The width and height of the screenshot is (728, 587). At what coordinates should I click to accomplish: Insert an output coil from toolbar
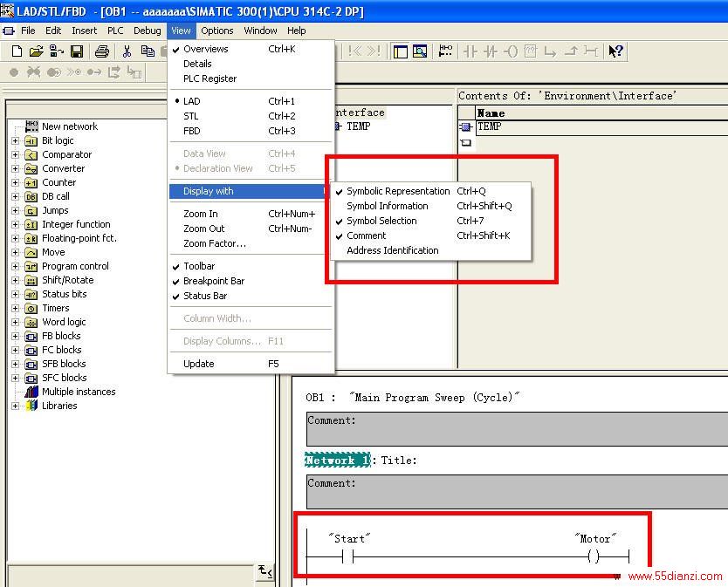coord(511,51)
